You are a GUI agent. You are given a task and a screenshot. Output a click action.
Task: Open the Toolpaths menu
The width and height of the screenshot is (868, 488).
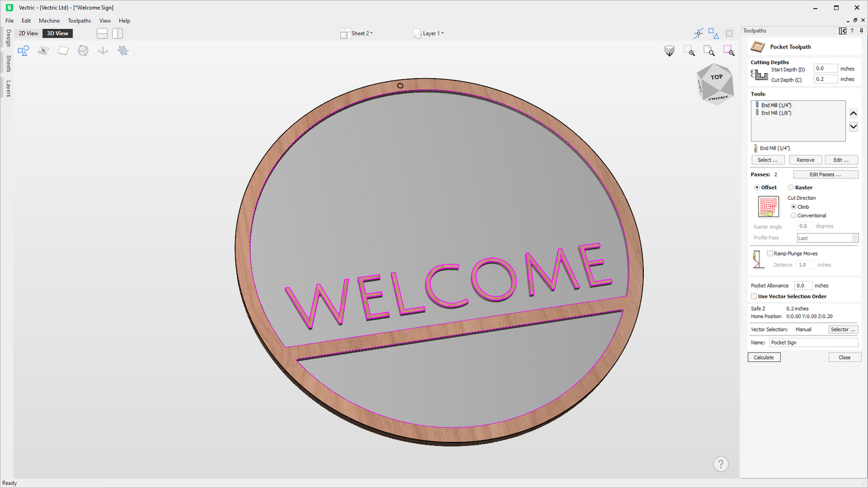79,20
